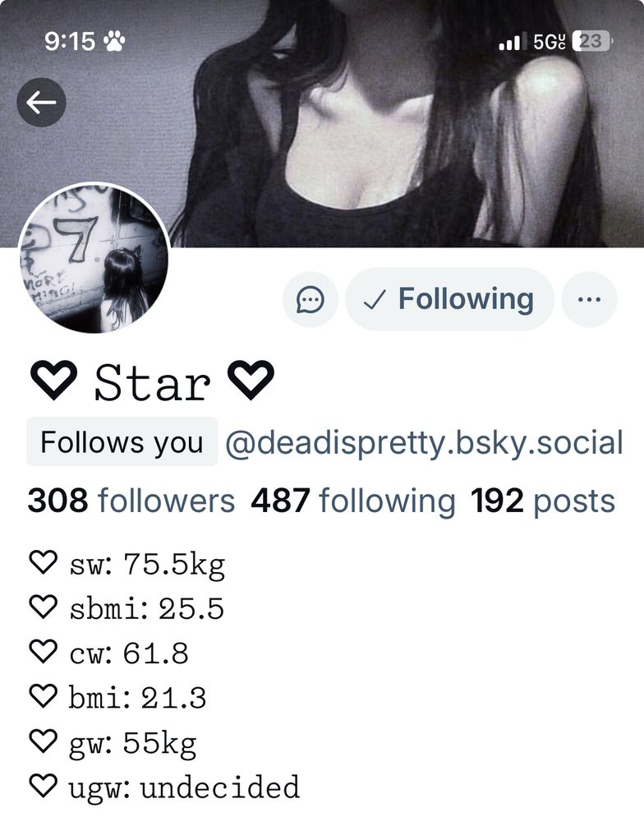Screen dimensions: 644x822
Task: Toggle the Following button to unfollow
Action: point(449,299)
